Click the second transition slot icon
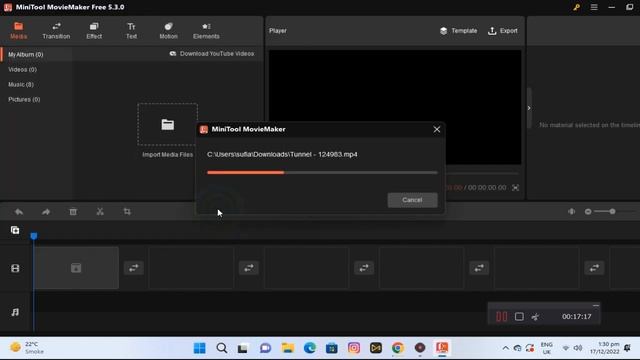 (x=249, y=268)
